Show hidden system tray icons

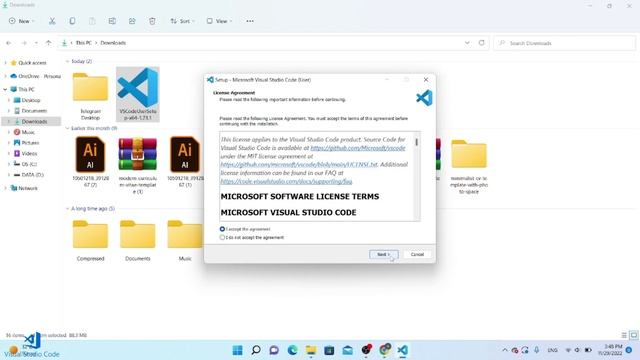coord(504,350)
